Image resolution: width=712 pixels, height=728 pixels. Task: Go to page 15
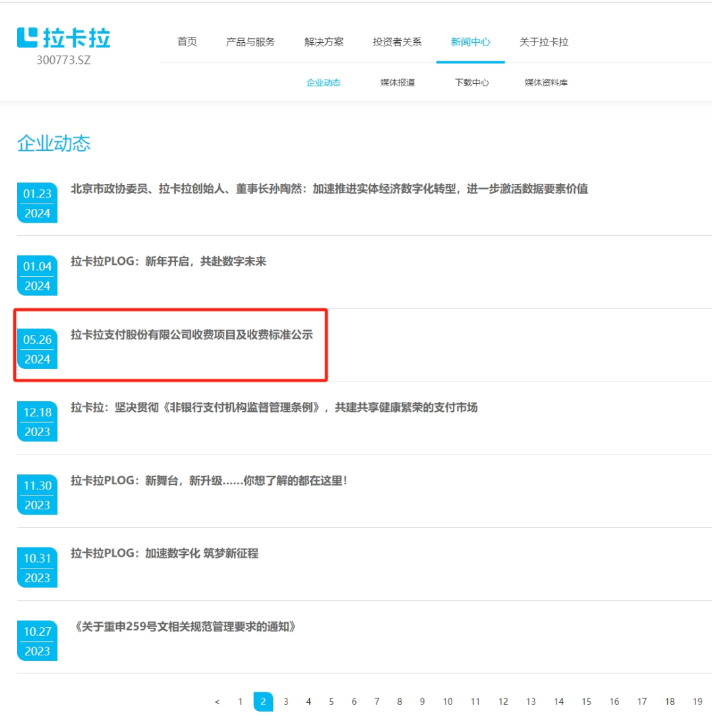point(586,702)
